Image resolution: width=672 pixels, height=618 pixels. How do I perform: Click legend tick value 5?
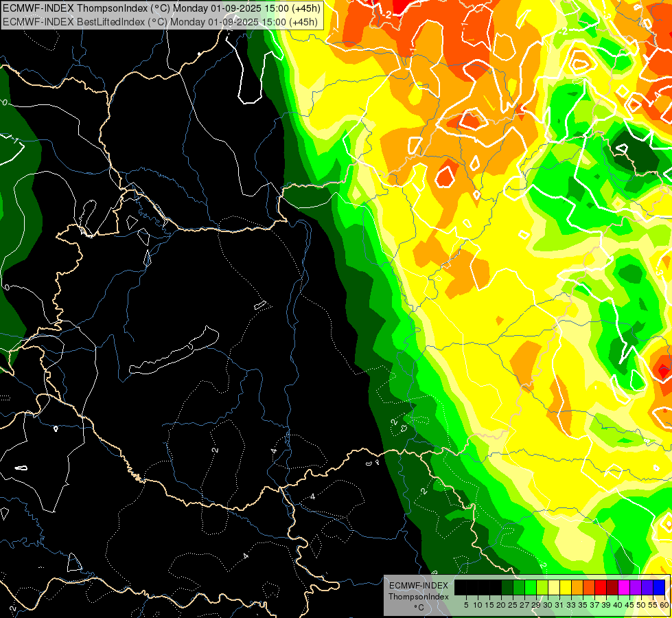(466, 605)
